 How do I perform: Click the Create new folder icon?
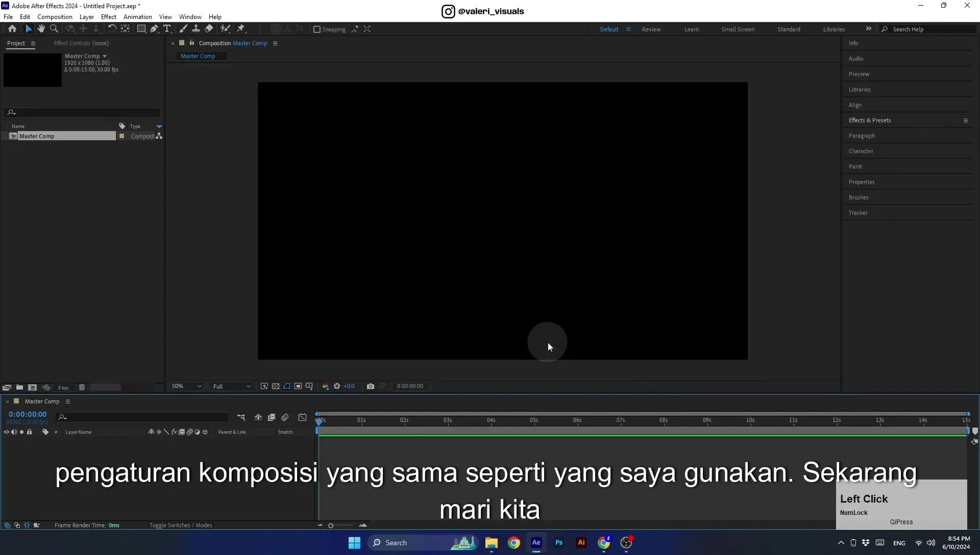(19, 388)
